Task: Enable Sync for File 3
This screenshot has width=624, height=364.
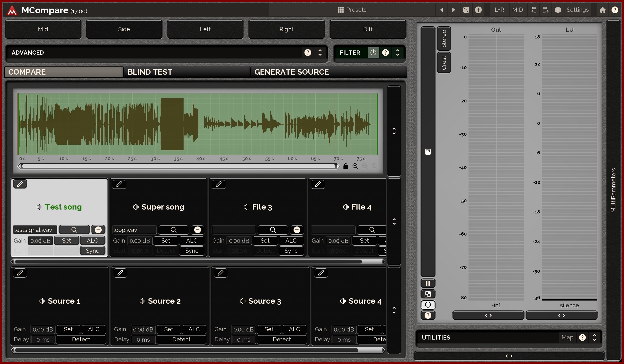Action: click(291, 251)
